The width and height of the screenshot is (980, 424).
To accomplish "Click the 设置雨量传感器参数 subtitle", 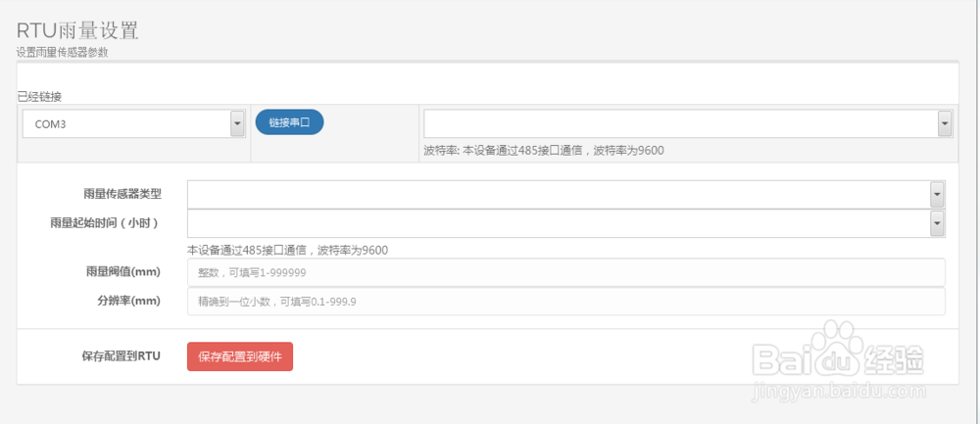I will [62, 53].
